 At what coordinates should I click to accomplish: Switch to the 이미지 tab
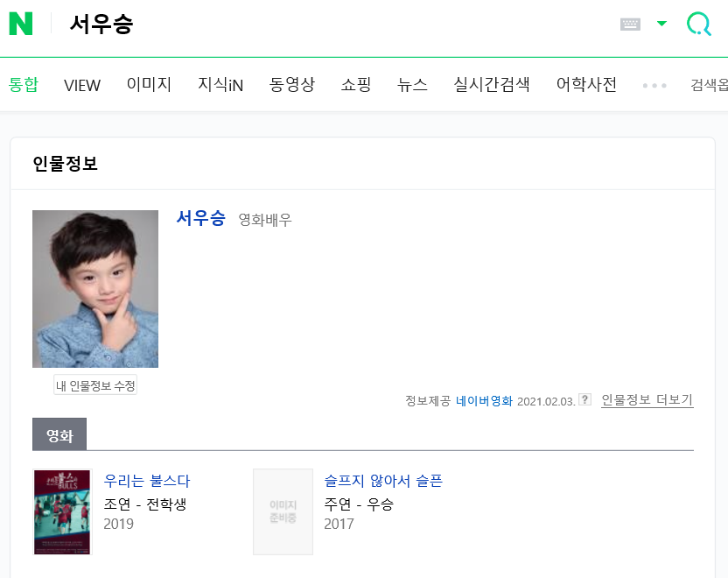click(149, 85)
